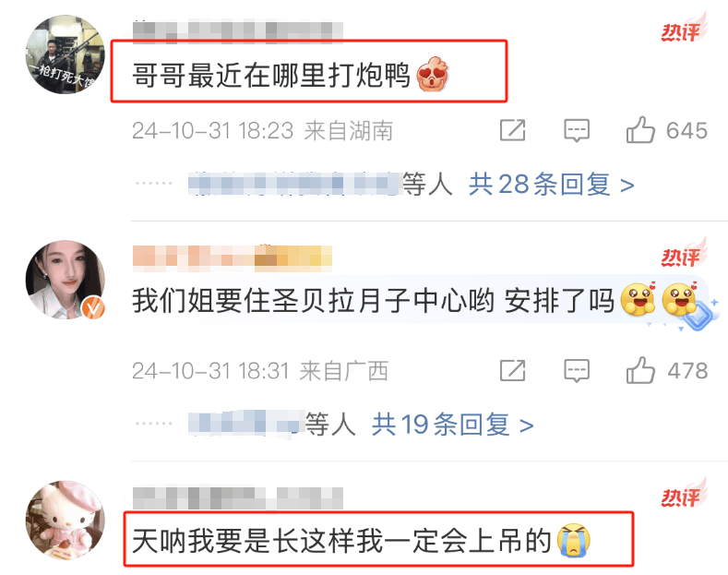The height and width of the screenshot is (575, 728).
Task: Like the comment with 645 likes
Action: [x=640, y=130]
